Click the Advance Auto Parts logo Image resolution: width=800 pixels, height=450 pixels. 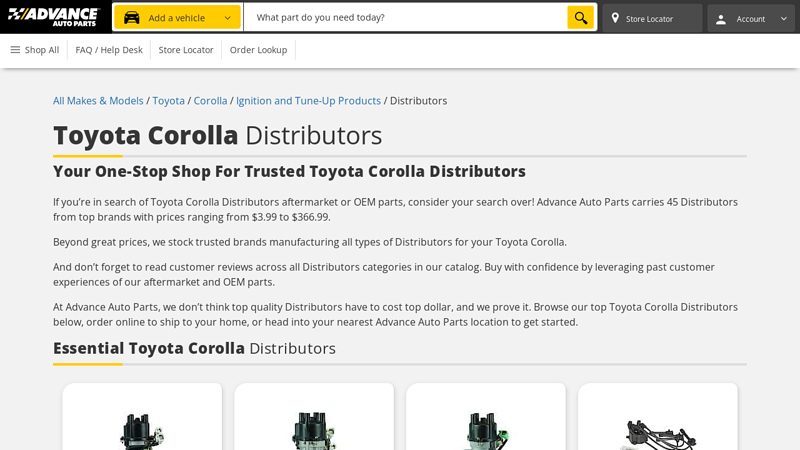pyautogui.click(x=54, y=17)
